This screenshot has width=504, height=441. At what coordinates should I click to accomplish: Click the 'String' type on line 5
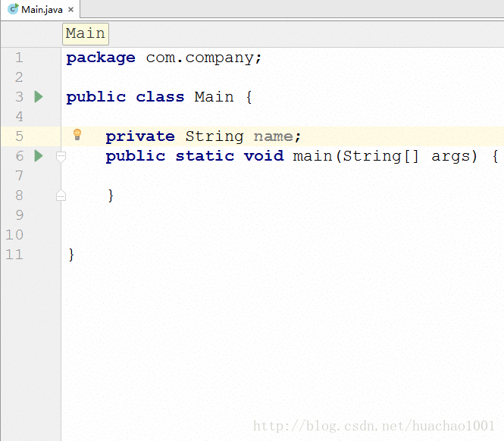click(214, 136)
